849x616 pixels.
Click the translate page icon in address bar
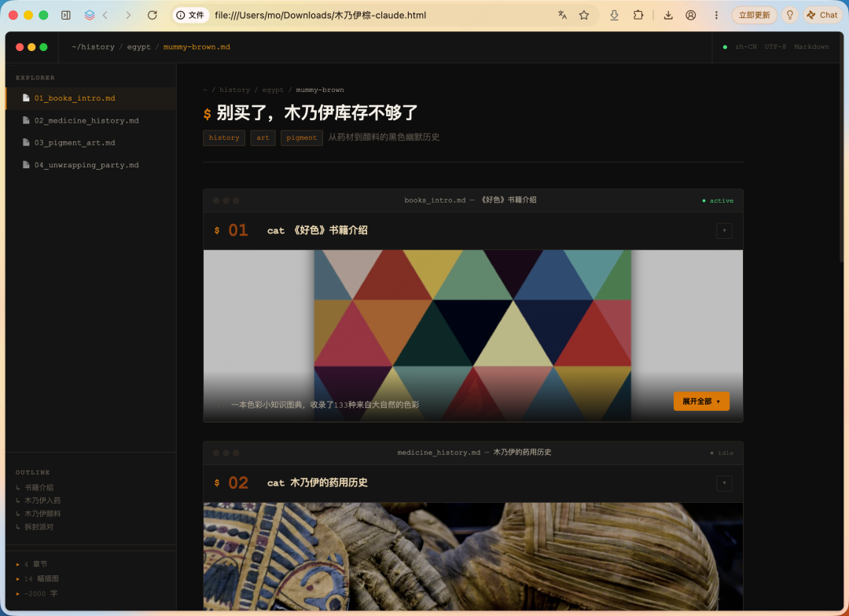[563, 15]
